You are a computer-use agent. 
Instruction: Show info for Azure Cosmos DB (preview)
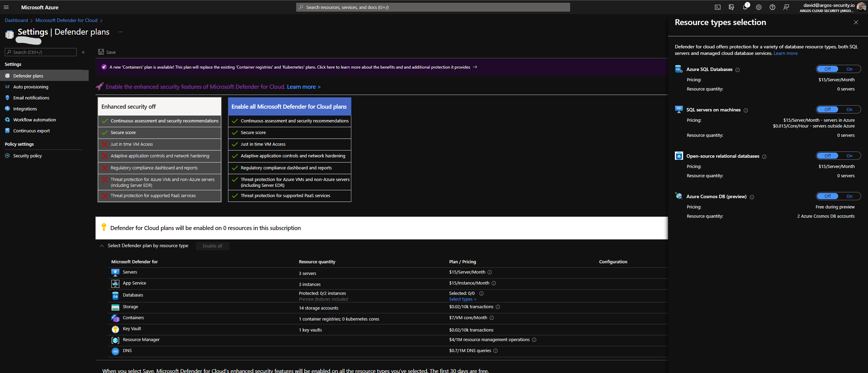[x=752, y=197]
